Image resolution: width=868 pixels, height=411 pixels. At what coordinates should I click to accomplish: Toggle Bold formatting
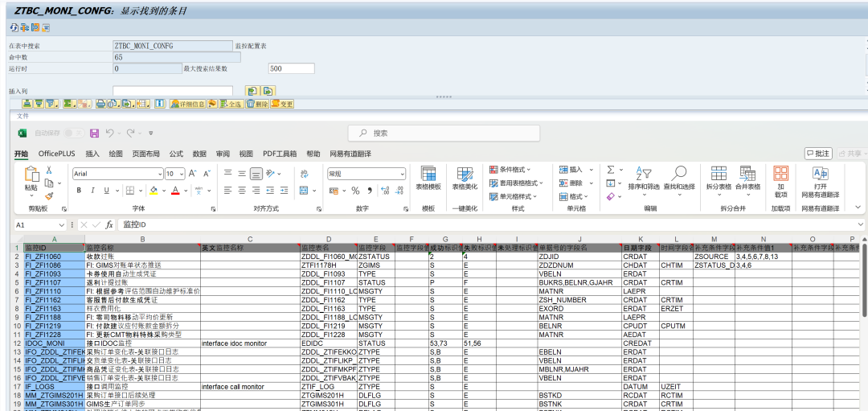[79, 191]
